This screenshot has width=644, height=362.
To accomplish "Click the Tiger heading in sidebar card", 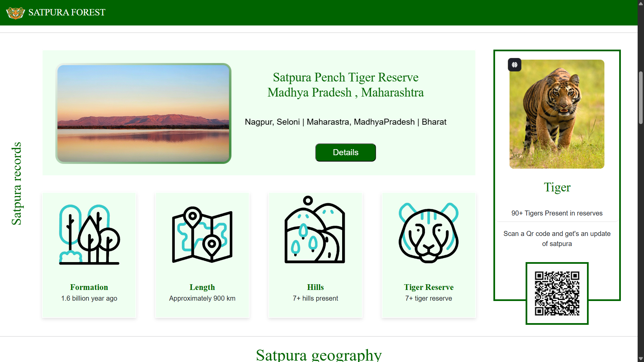I will 557,187.
